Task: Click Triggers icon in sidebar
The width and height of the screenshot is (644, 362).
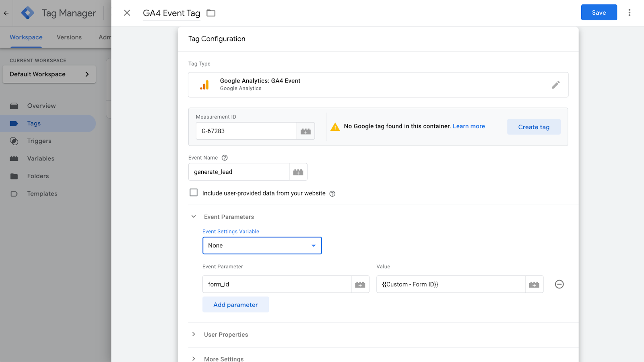Action: (x=14, y=141)
